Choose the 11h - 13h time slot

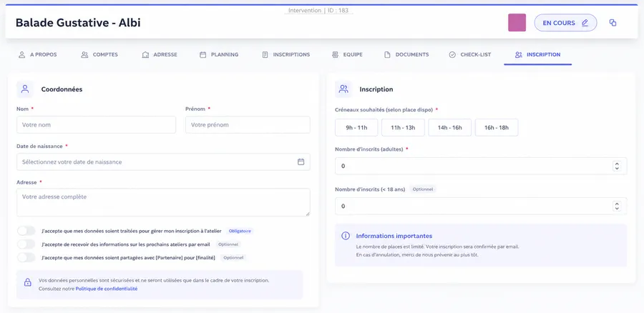pos(403,128)
